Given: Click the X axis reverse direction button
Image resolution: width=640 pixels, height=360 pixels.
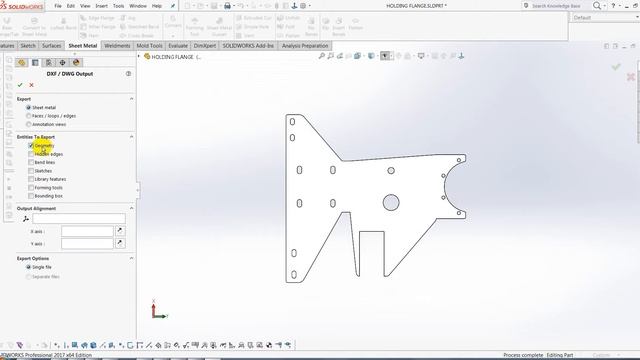Looking at the screenshot, I should [120, 231].
